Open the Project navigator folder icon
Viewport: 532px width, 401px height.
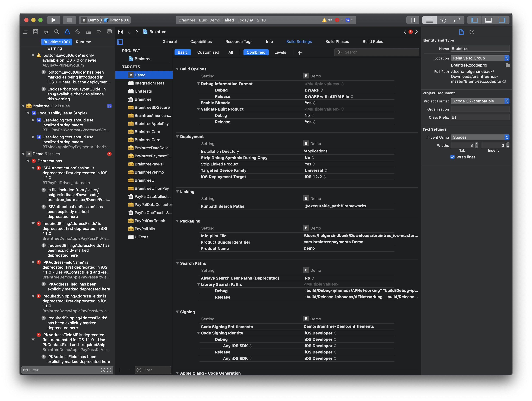tap(25, 32)
